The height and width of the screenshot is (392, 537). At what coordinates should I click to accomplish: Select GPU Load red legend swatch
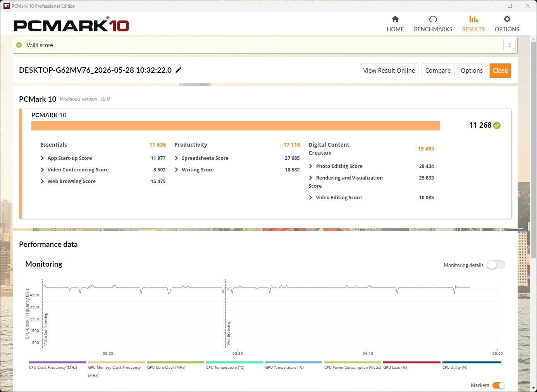(412, 363)
